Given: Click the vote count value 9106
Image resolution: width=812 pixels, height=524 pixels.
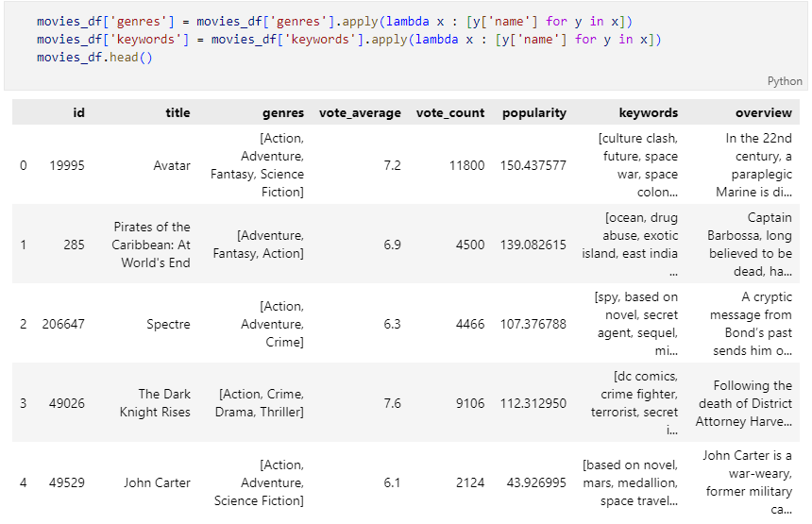Looking at the screenshot, I should 470,403.
